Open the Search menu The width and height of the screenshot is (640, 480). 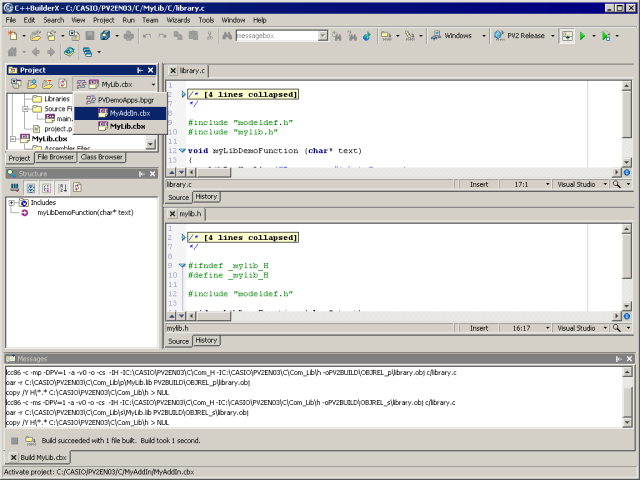pos(53,20)
